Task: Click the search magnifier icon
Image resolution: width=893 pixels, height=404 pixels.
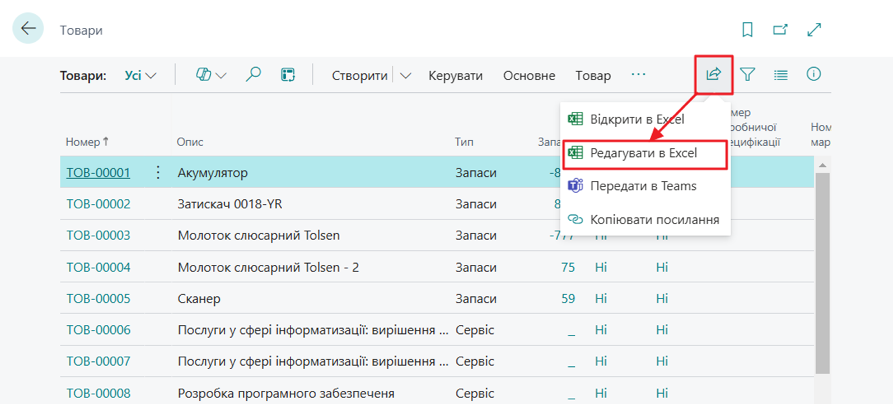Action: coord(254,75)
